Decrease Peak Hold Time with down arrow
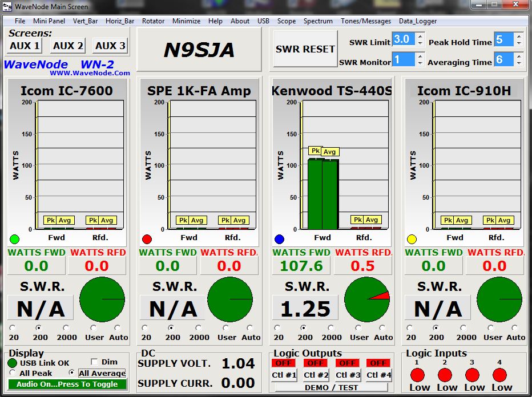The image size is (532, 397). coord(518,43)
